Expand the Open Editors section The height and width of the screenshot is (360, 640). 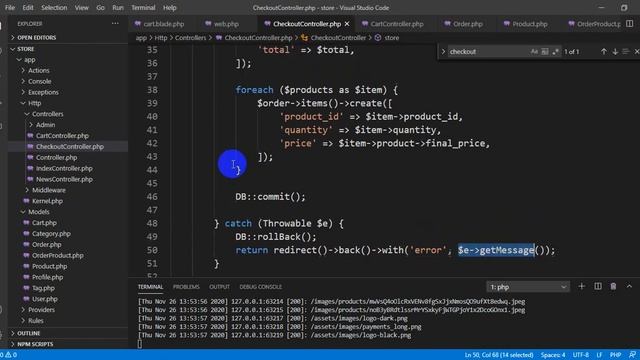point(68,38)
